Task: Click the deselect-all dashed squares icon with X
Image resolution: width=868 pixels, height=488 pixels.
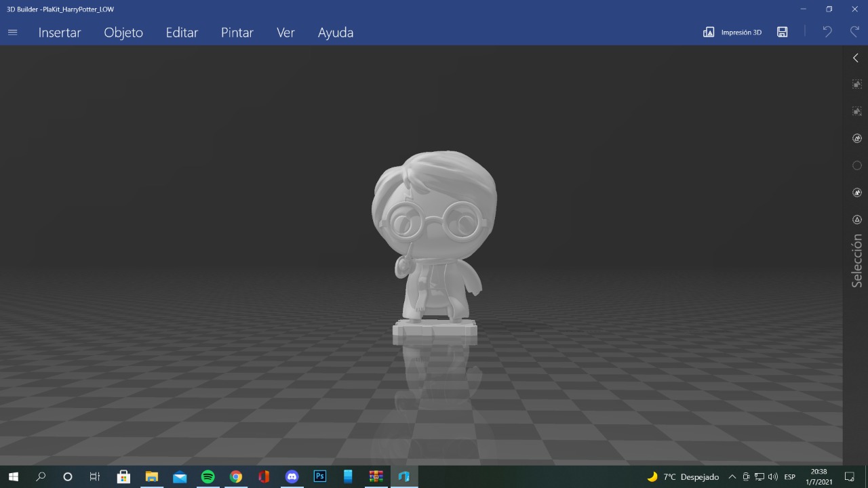Action: pyautogui.click(x=857, y=111)
